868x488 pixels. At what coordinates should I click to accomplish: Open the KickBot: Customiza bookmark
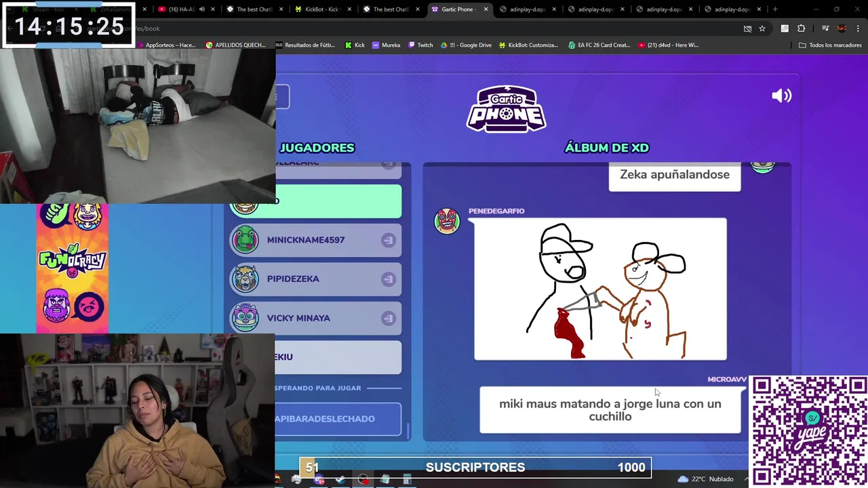(528, 45)
